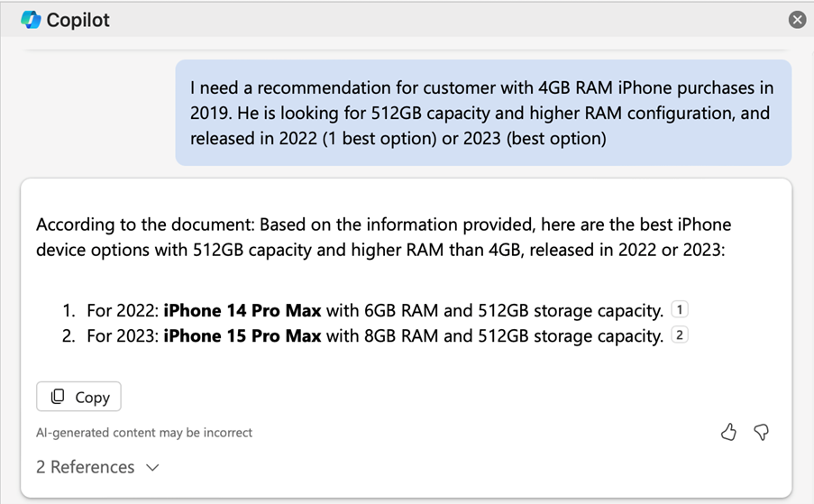This screenshot has width=814, height=504.
Task: Click the Copilot logo icon
Action: coord(31,20)
